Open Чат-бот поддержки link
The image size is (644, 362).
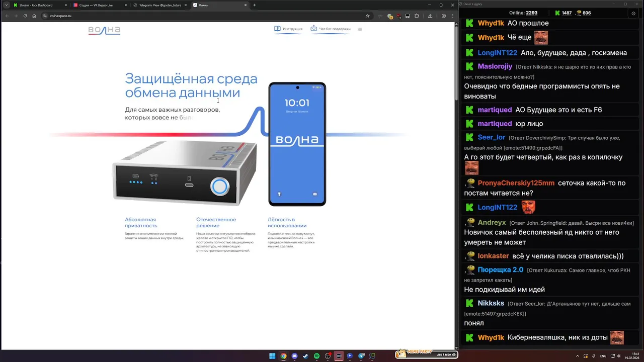coord(331,29)
